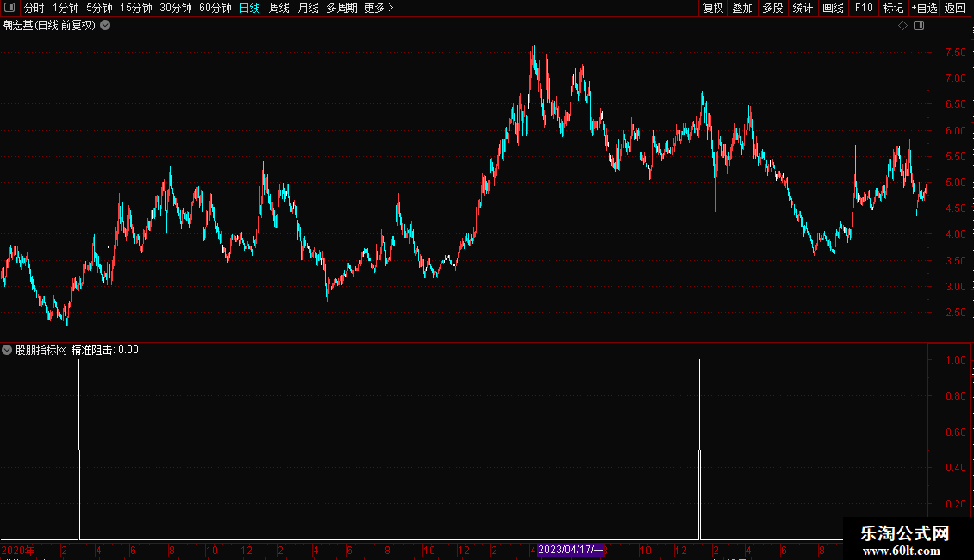This screenshot has height=560, width=974.
Task: Select the 5分钟 period
Action: click(x=99, y=8)
